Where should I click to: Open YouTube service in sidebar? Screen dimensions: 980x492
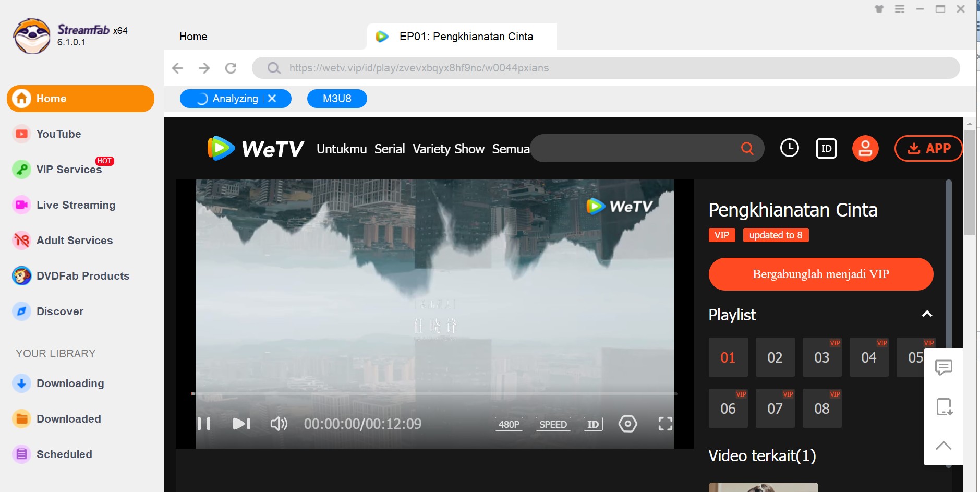[47, 134]
